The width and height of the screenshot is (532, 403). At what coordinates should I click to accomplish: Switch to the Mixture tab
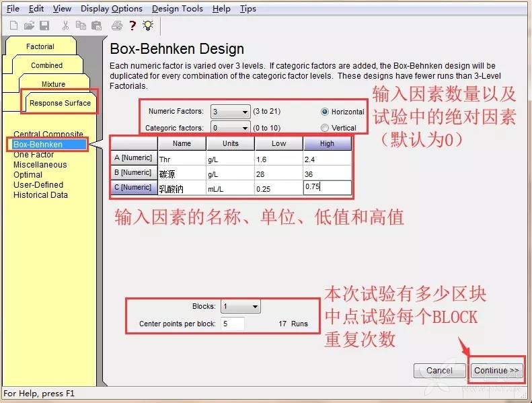(x=54, y=84)
